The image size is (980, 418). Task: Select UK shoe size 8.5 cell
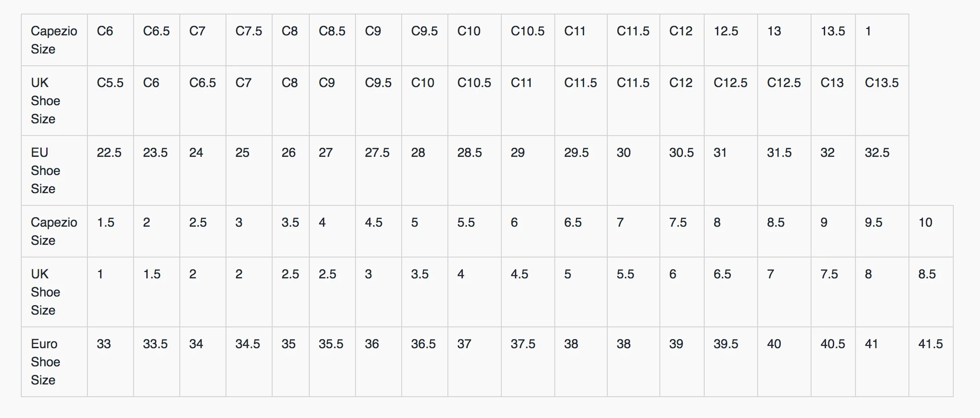click(931, 292)
